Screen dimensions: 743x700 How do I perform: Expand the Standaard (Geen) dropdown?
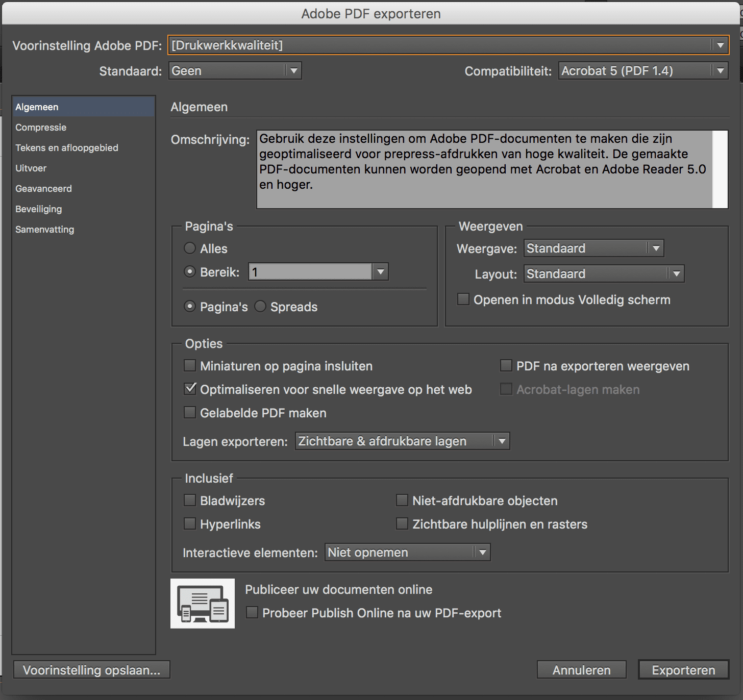point(235,71)
